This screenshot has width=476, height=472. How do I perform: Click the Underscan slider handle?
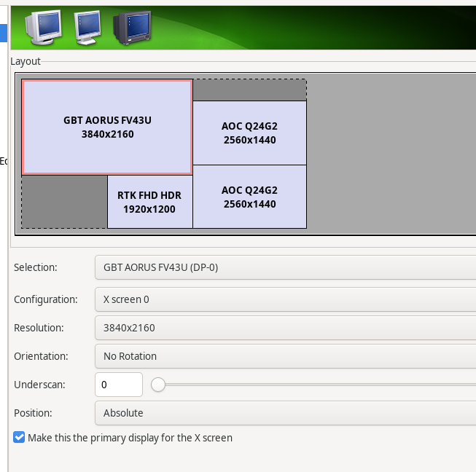[x=157, y=385]
